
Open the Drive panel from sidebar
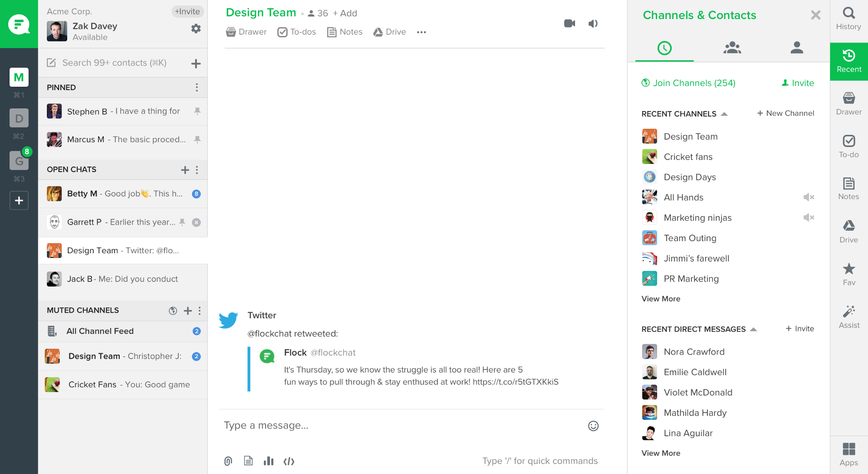click(848, 231)
